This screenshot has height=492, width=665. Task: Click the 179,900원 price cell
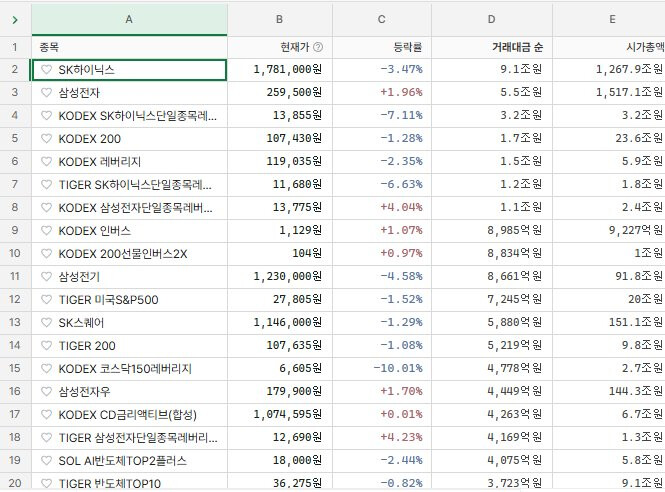point(280,391)
